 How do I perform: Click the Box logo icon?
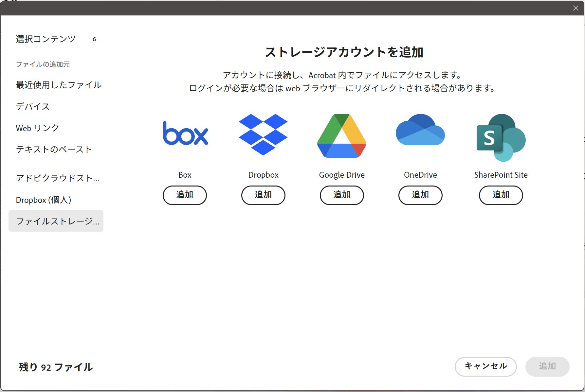coord(185,134)
